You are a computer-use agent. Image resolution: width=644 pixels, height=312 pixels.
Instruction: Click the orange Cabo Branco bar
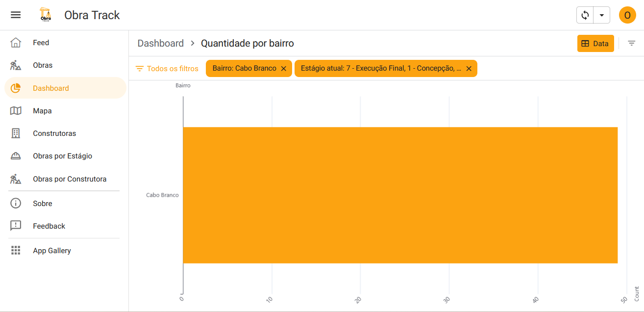[x=400, y=195]
